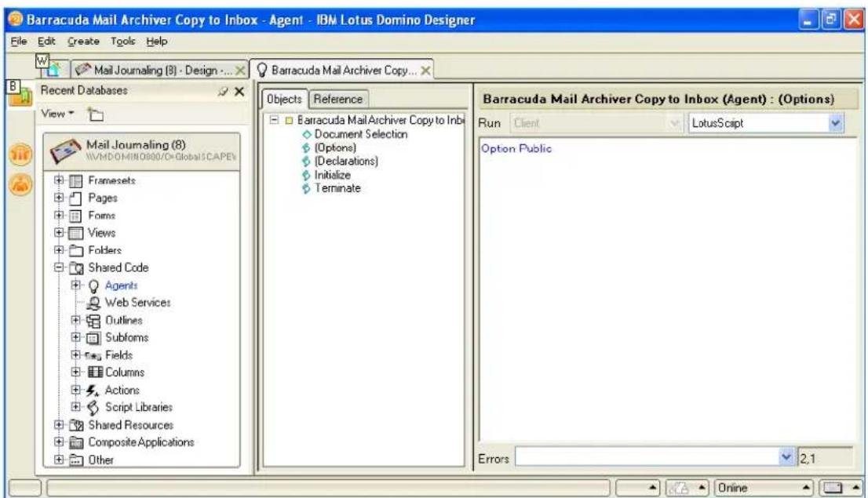Screen dimensions: 868x498
Task: Click the Views icon in design tree
Action: [76, 233]
